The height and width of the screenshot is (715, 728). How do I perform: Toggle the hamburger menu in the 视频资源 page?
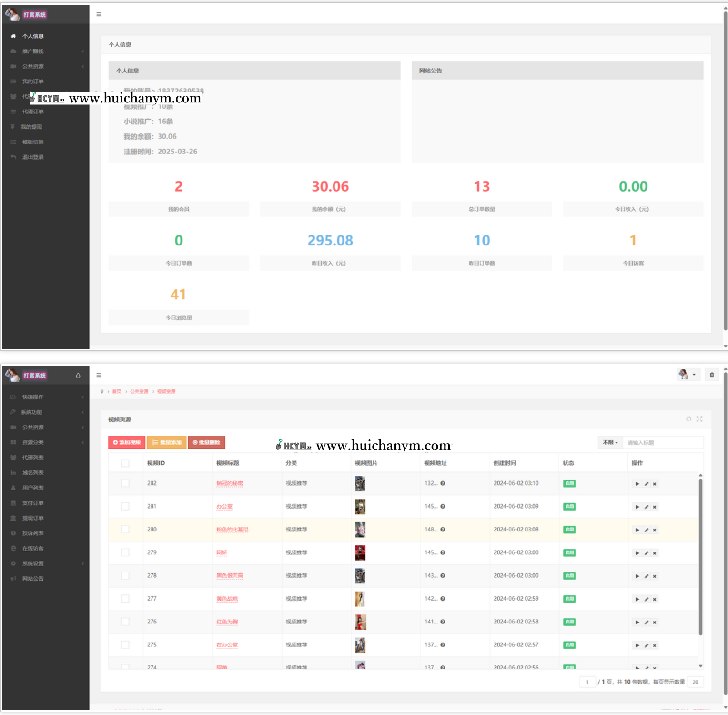[99, 375]
